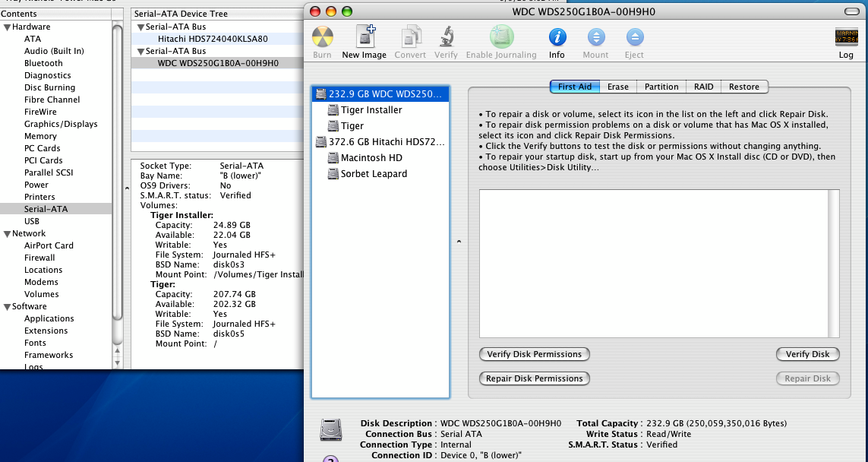868x462 pixels.
Task: Click the First Aid results log area
Action: tap(658, 264)
